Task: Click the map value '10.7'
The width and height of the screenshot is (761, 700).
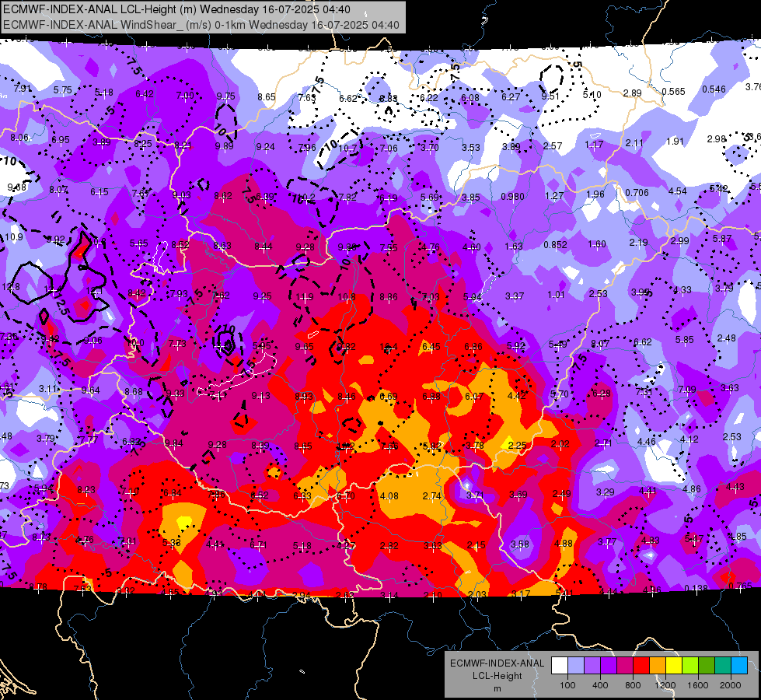Action: click(x=347, y=148)
